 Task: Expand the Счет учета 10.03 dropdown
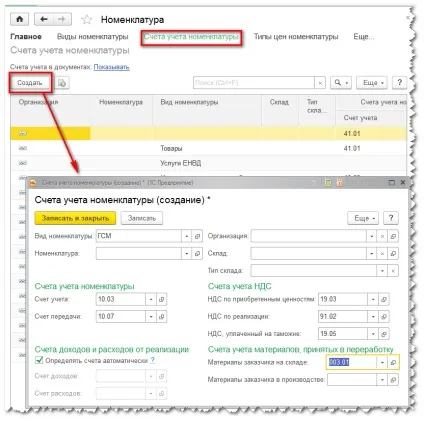[x=151, y=299]
